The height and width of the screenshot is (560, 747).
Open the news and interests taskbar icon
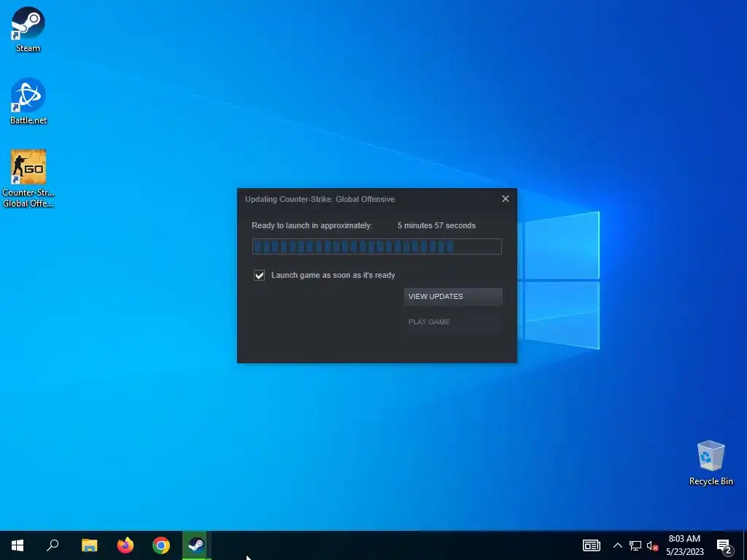pyautogui.click(x=591, y=545)
